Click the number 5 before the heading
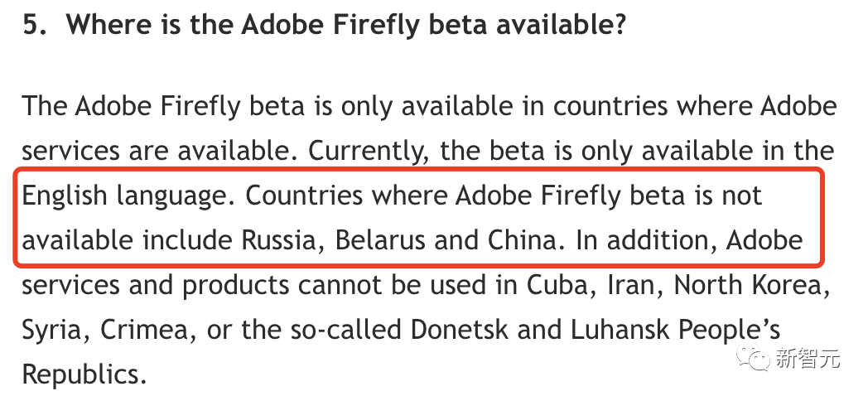 (30, 26)
